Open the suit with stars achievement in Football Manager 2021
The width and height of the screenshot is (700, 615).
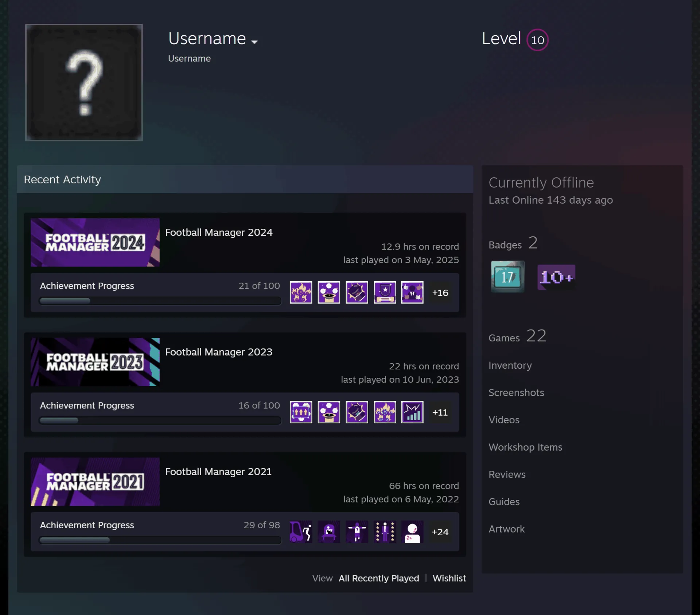click(385, 532)
